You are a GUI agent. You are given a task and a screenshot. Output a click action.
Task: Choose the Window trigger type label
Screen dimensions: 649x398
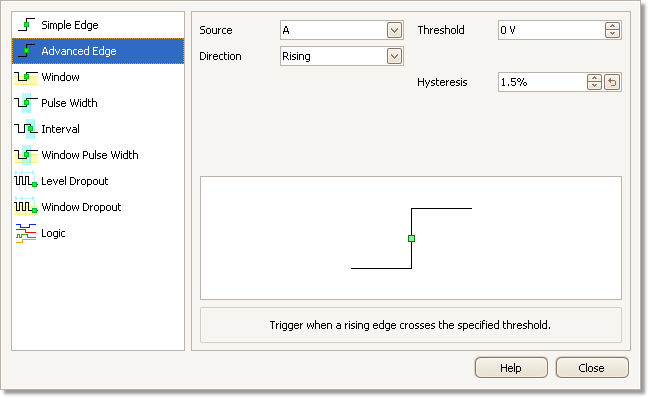[x=60, y=77]
